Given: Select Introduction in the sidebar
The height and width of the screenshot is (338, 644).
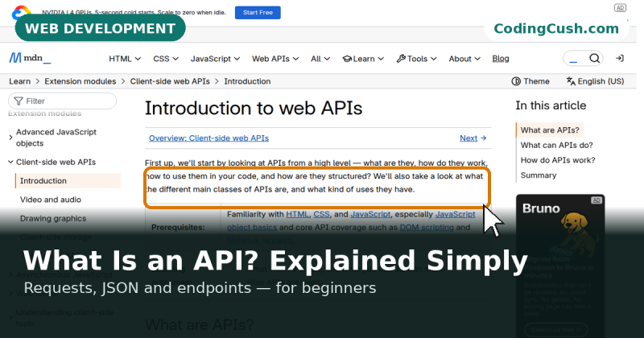Looking at the screenshot, I should click(68, 181).
